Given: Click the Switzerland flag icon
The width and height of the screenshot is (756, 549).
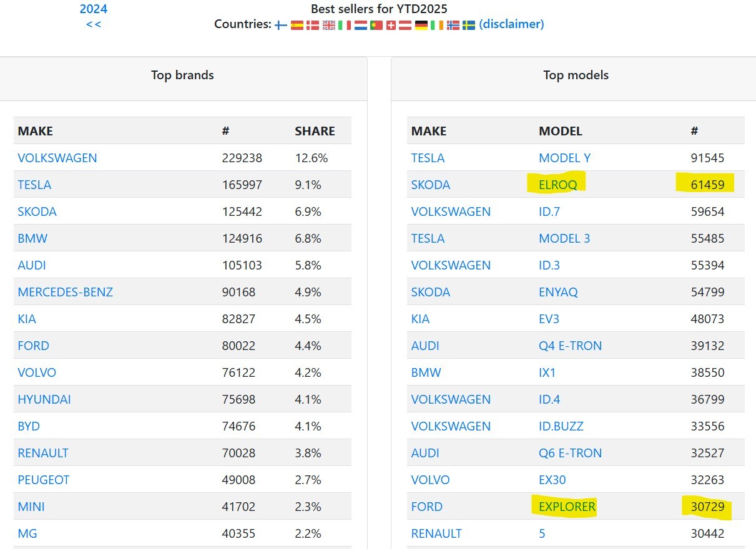Looking at the screenshot, I should (391, 25).
